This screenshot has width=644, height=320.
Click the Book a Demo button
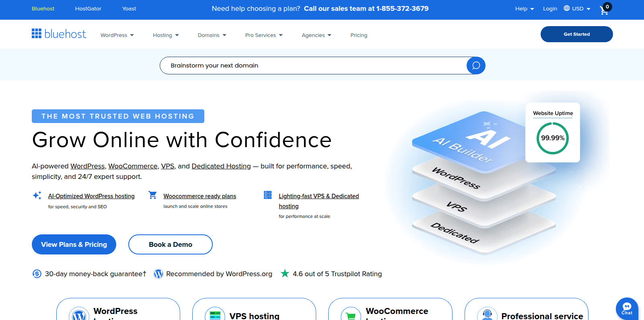click(x=171, y=244)
